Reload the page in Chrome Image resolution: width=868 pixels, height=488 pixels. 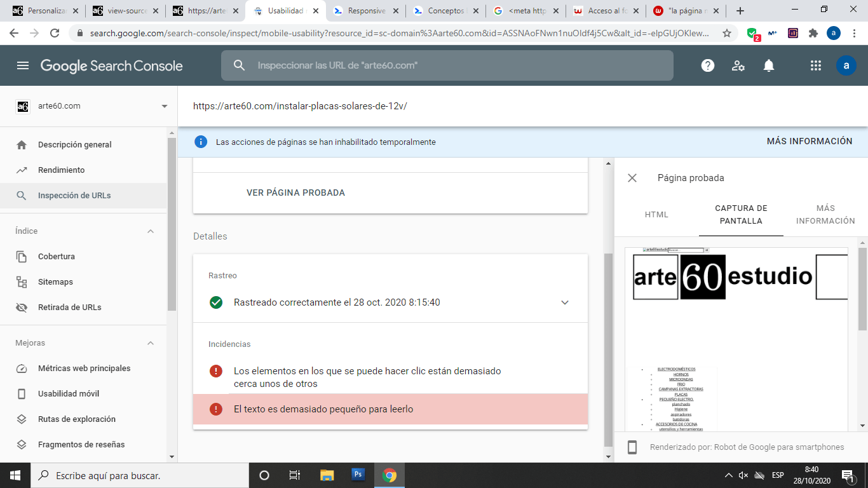tap(55, 33)
